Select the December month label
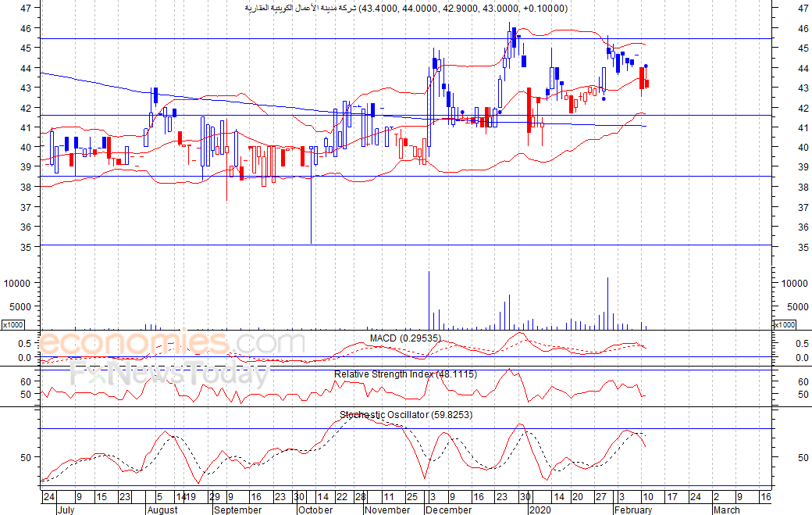The height and width of the screenshot is (515, 812). (x=448, y=510)
